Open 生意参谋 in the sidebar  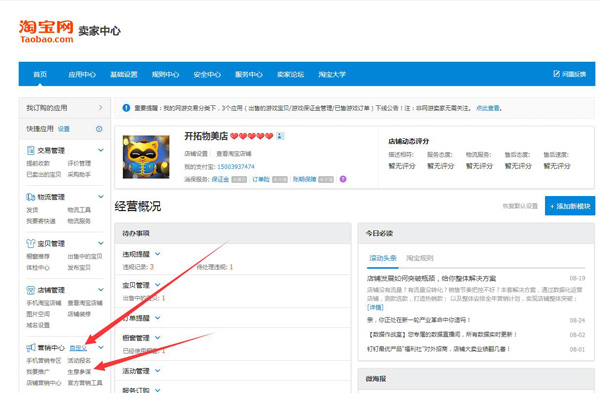pyautogui.click(x=79, y=372)
